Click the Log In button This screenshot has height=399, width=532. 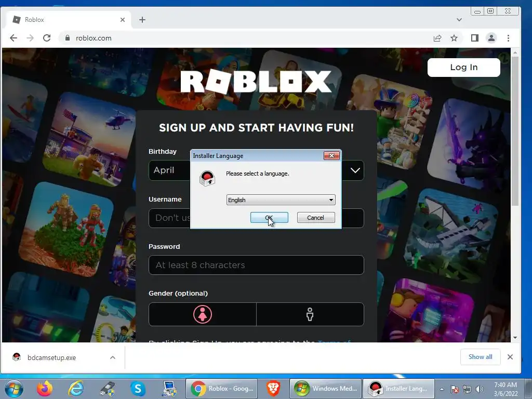click(463, 67)
